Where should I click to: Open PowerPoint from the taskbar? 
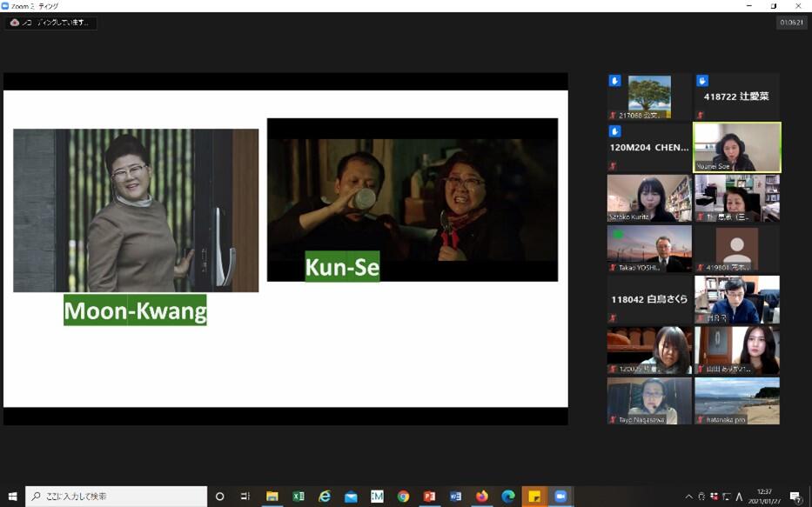click(x=429, y=497)
